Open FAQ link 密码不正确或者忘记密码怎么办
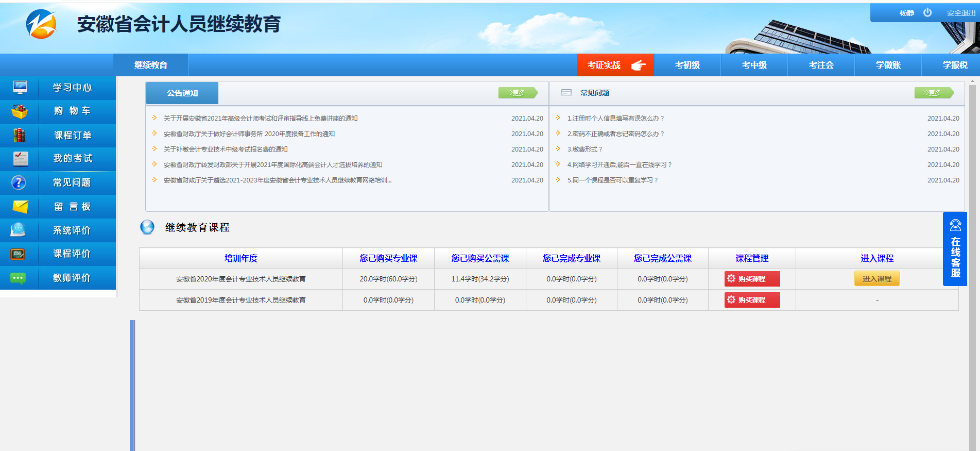The height and width of the screenshot is (451, 980). 615,134
